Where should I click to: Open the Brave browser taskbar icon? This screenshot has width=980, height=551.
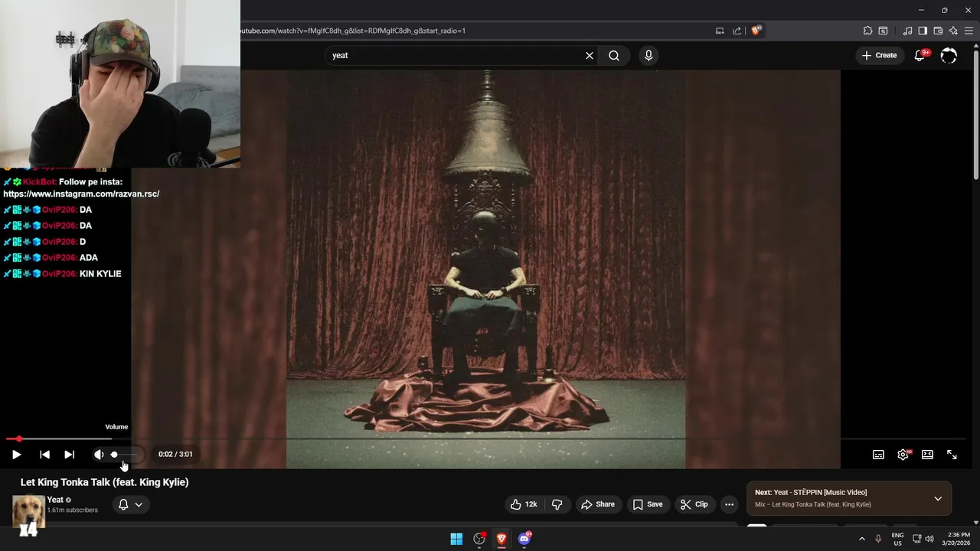click(501, 539)
